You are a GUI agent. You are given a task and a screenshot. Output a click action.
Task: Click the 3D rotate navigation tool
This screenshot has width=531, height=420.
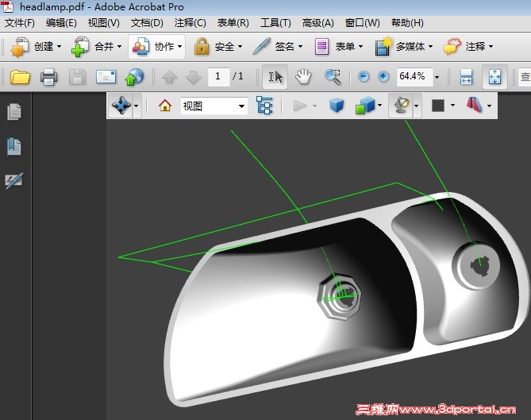pyautogui.click(x=121, y=106)
